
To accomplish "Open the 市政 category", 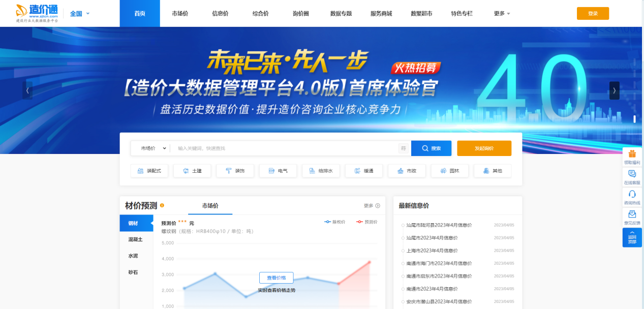I will pos(407,171).
